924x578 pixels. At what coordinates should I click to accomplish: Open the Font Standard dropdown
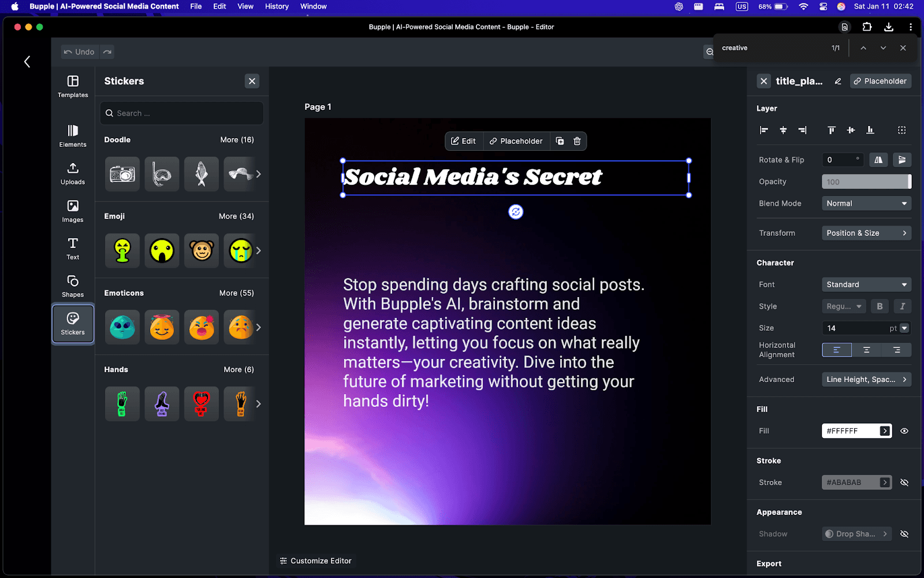click(x=867, y=284)
